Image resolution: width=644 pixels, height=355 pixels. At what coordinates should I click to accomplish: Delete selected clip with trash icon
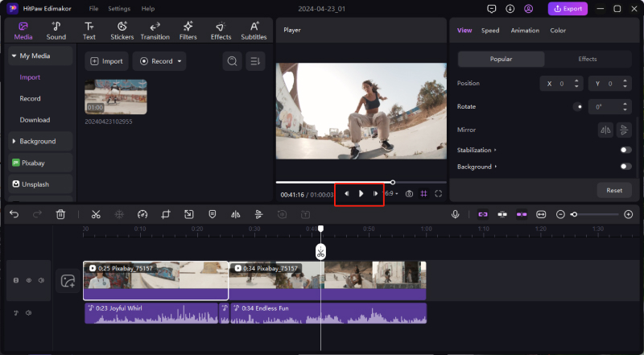60,214
